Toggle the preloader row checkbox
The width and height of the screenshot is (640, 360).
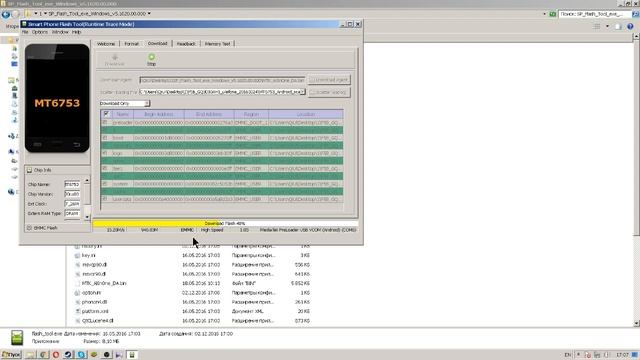[x=105, y=122]
